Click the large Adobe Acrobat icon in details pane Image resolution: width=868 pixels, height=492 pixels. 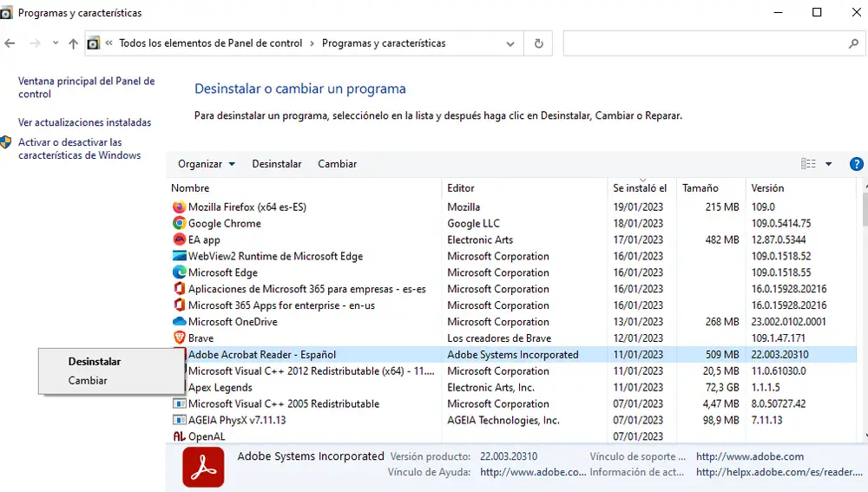203,468
